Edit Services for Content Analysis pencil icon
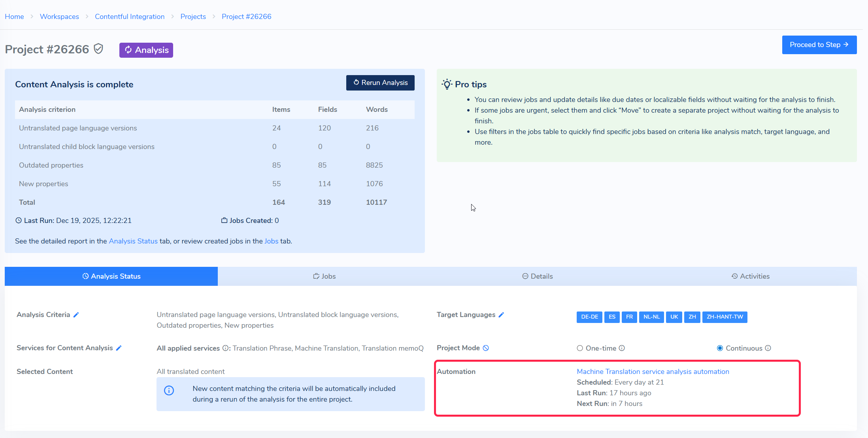This screenshot has width=868, height=438. [x=119, y=348]
